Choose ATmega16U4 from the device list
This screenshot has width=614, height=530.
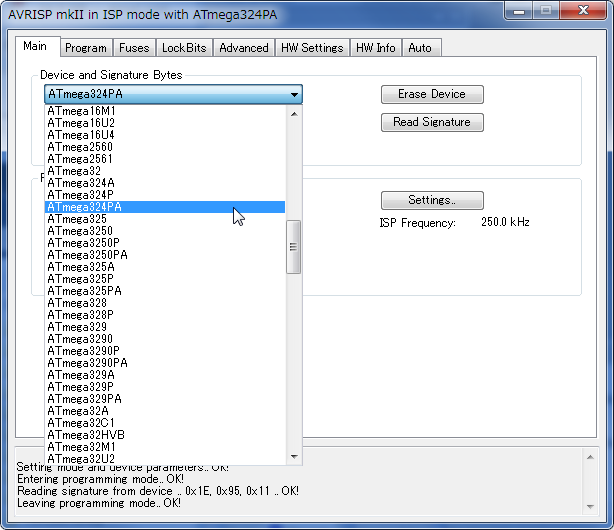165,135
